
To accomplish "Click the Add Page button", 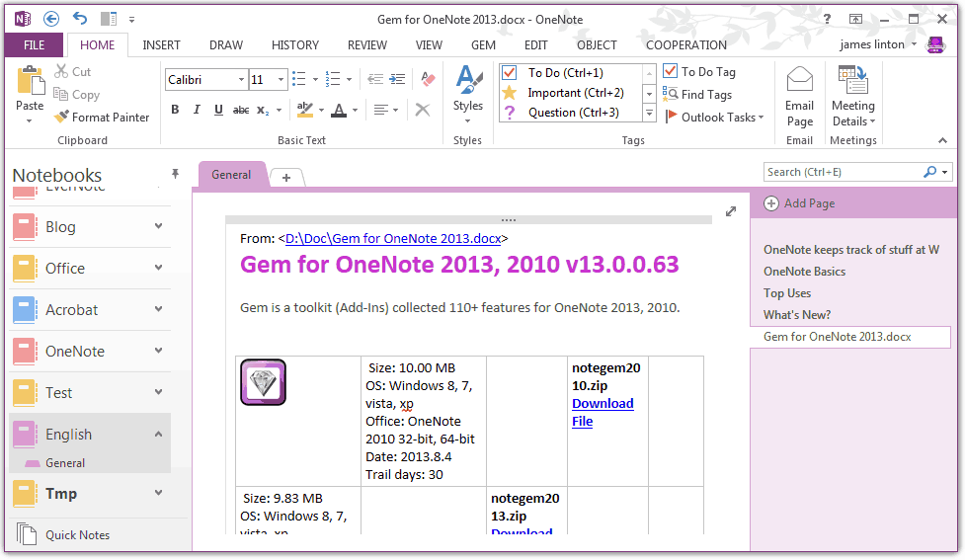I will pyautogui.click(x=799, y=203).
